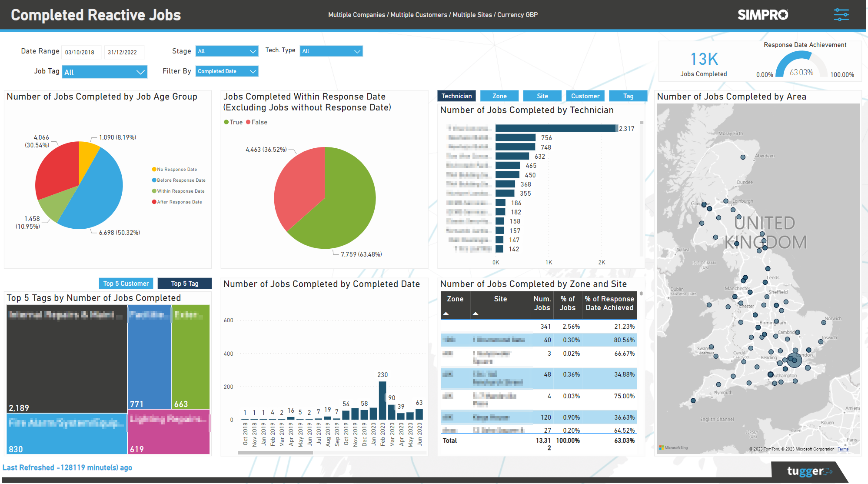Screen dimensions: 868x484
Task: Select the Zone tab above the technician chart
Action: (x=499, y=96)
